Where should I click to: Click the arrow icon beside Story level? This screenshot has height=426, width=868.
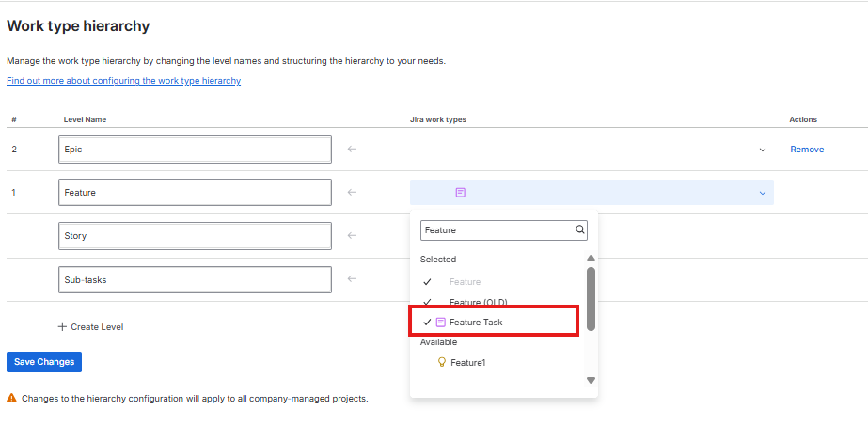click(x=352, y=236)
